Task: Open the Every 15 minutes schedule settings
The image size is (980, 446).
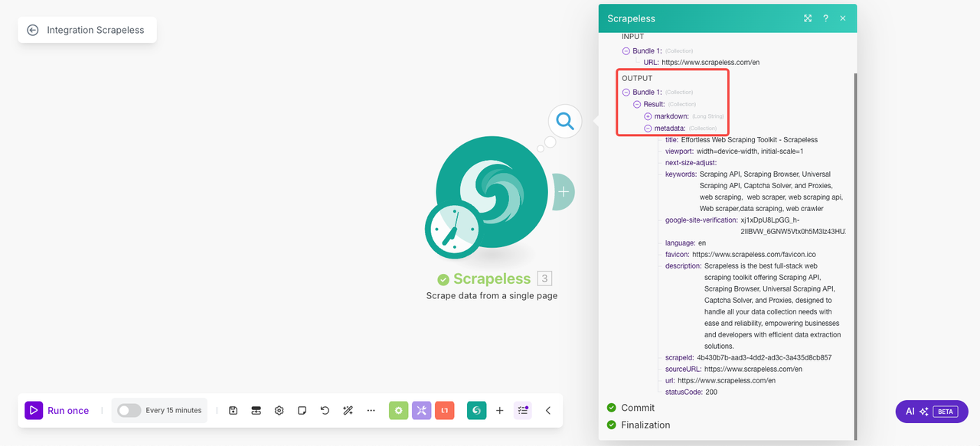Action: (174, 411)
